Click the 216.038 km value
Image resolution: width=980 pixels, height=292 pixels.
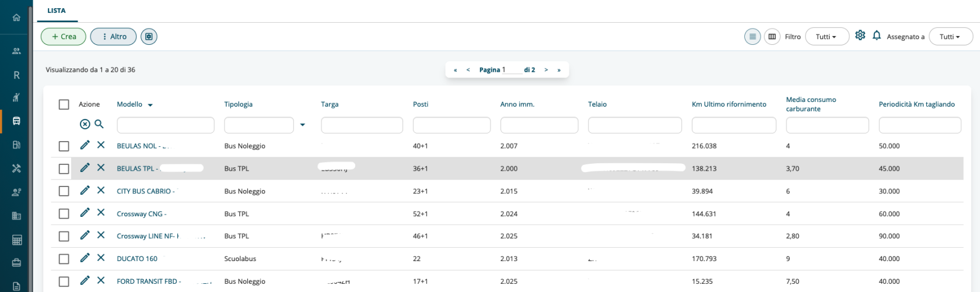pyautogui.click(x=704, y=146)
